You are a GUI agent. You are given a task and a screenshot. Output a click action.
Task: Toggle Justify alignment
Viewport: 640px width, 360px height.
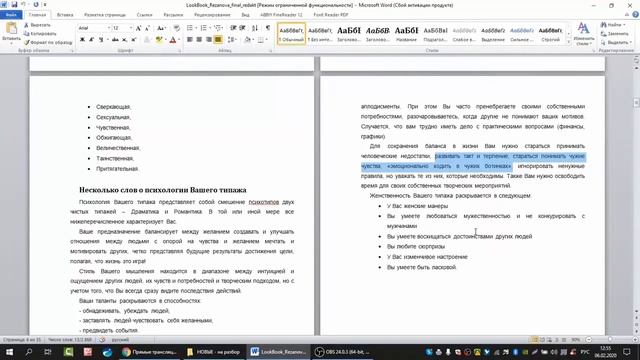click(218, 40)
